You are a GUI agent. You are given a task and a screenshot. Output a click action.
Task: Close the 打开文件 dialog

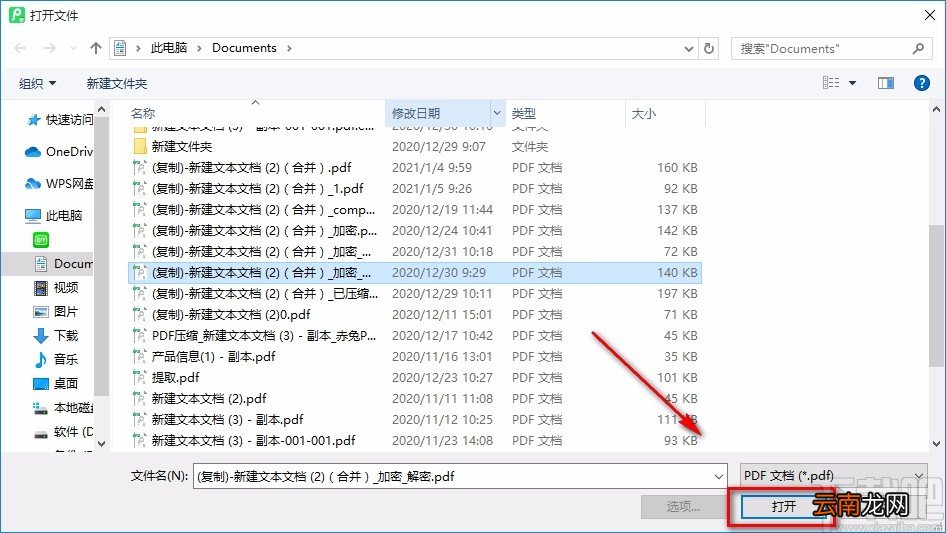click(930, 15)
